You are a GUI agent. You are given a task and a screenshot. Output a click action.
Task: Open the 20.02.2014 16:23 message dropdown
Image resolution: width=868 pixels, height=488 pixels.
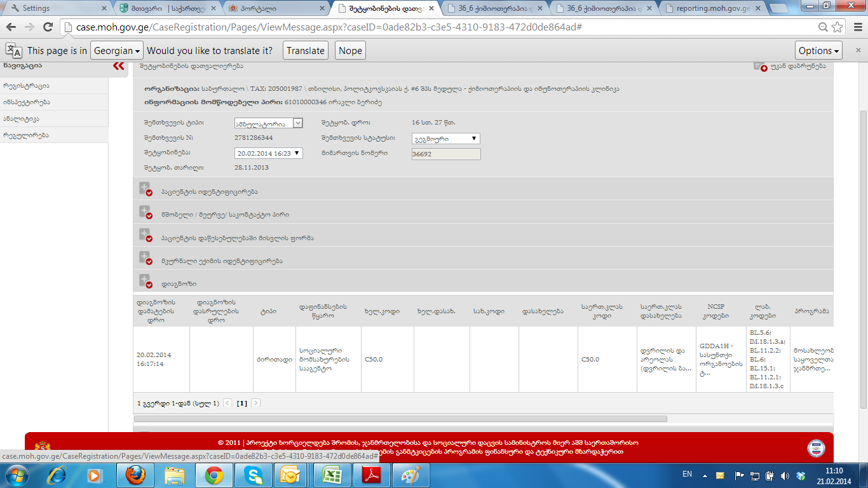click(x=268, y=153)
